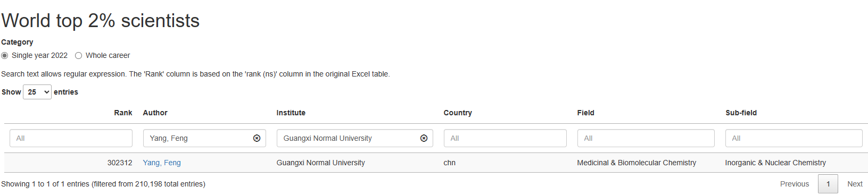Sort table by Field column header
Image resolution: width=868 pixels, height=195 pixels.
point(585,113)
